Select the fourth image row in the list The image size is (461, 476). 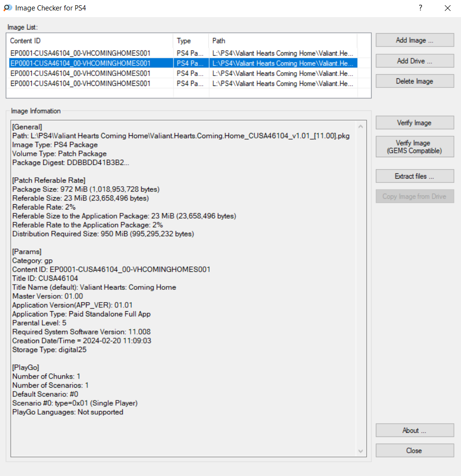coord(183,84)
